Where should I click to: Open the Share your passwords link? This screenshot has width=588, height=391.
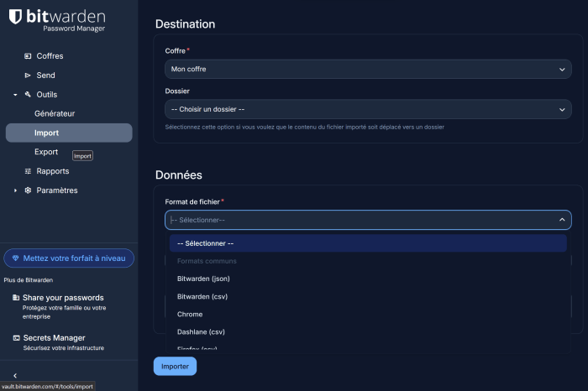(x=63, y=298)
